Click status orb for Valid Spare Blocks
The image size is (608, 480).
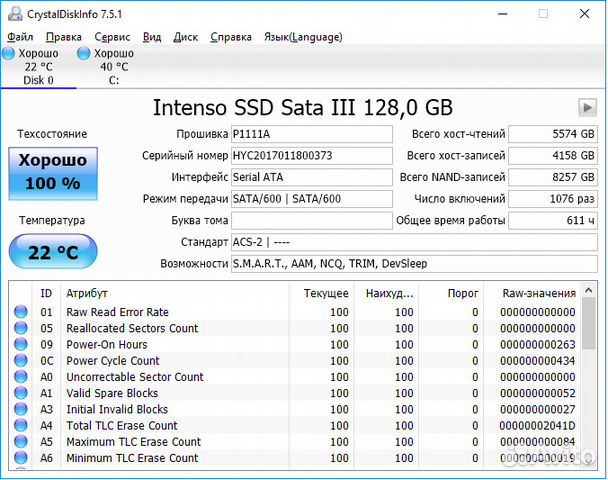click(x=20, y=393)
